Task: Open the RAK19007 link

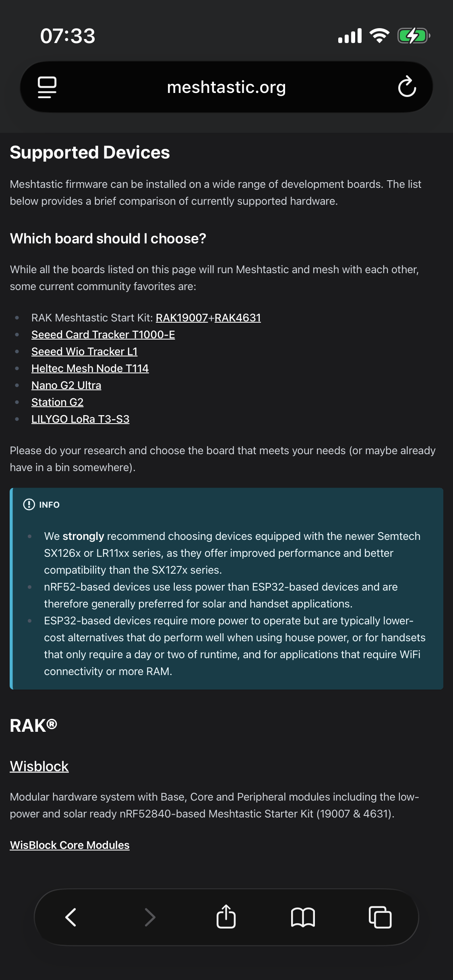Action: (182, 318)
